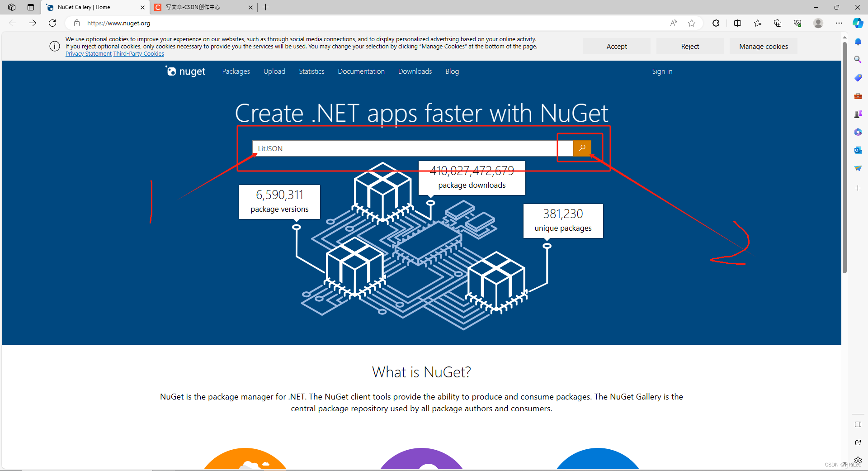Open Microsoft 365 from the sidebar
This screenshot has width=868, height=471.
pos(858,132)
